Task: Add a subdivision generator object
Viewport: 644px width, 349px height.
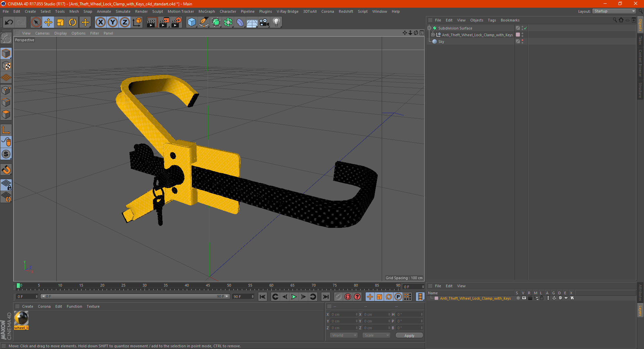Action: coord(216,22)
